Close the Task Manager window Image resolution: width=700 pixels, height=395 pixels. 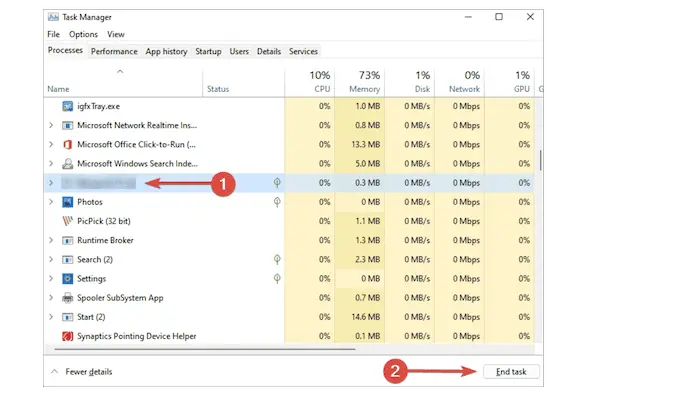pyautogui.click(x=530, y=17)
